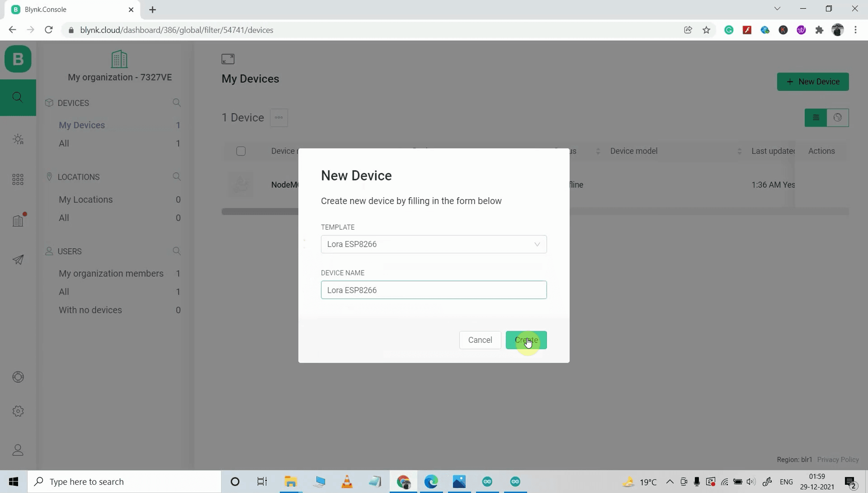Select 'With no devices' under USERS
This screenshot has width=868, height=493.
(90, 310)
